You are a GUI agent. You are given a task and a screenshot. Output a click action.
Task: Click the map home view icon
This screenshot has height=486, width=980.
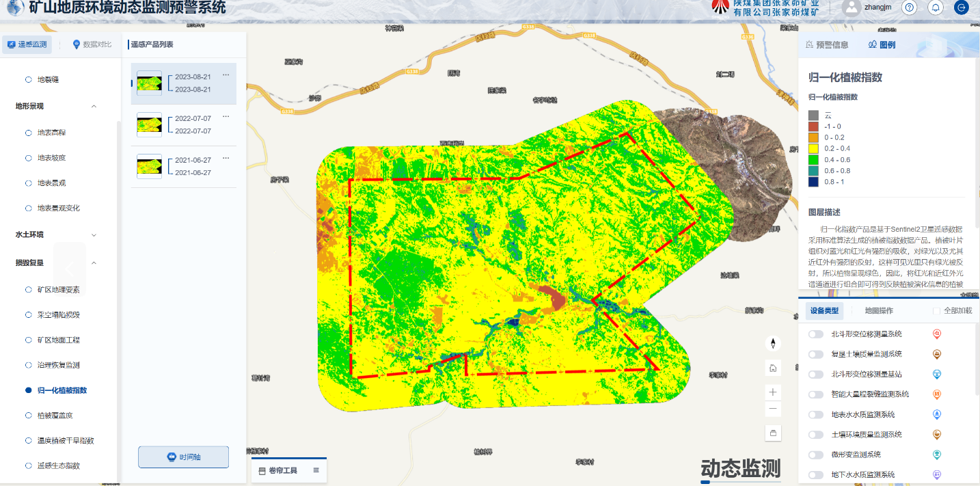[773, 368]
